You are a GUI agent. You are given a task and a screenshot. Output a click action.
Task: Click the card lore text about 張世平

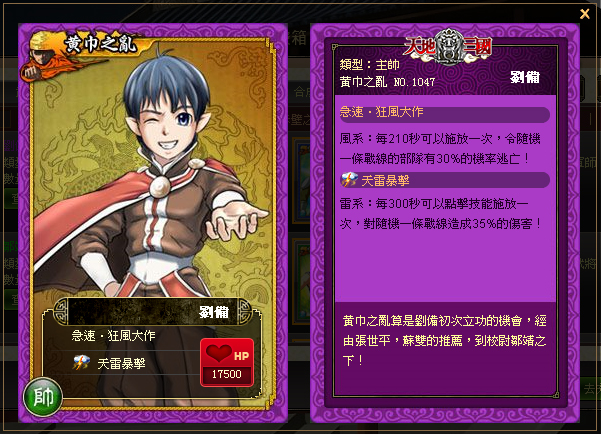445,340
